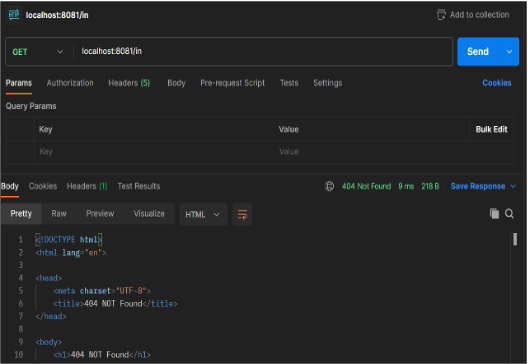The width and height of the screenshot is (528, 364).
Task: Open the response Headers (1) tab
Action: coord(87,186)
